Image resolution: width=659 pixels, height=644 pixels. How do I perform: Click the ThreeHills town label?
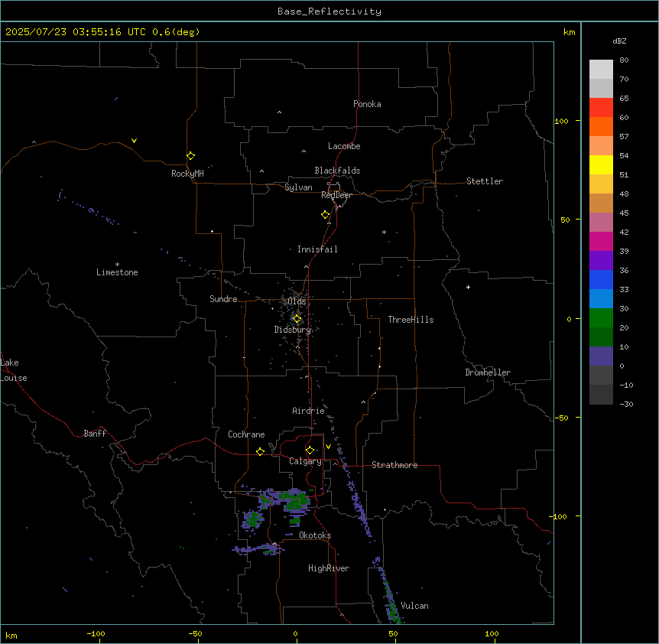click(411, 320)
